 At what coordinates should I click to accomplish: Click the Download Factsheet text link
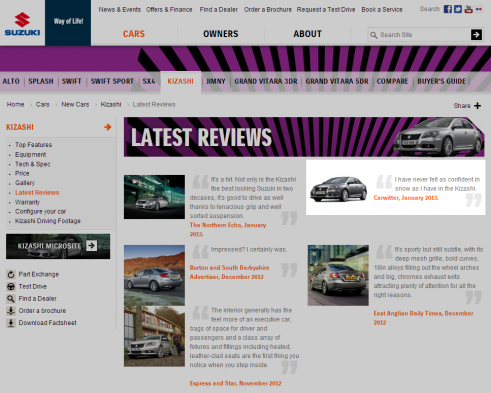tap(47, 323)
